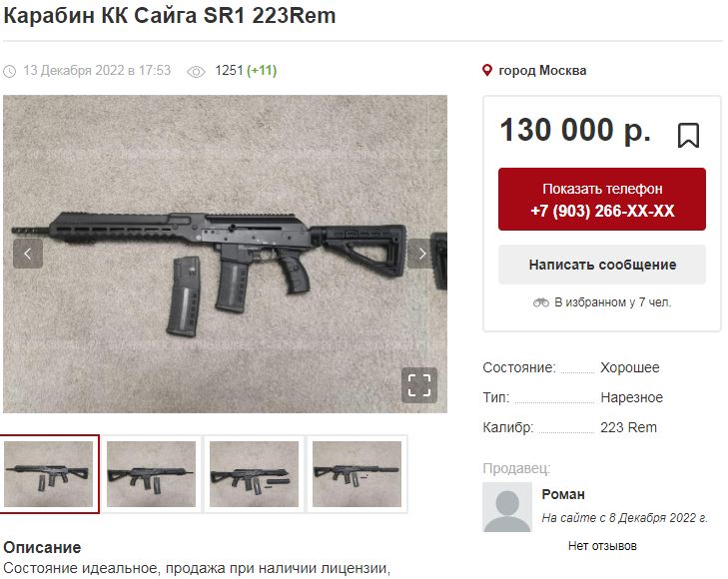Image resolution: width=728 pixels, height=579 pixels.
Task: Click the город Москва location link
Action: pyautogui.click(x=542, y=71)
